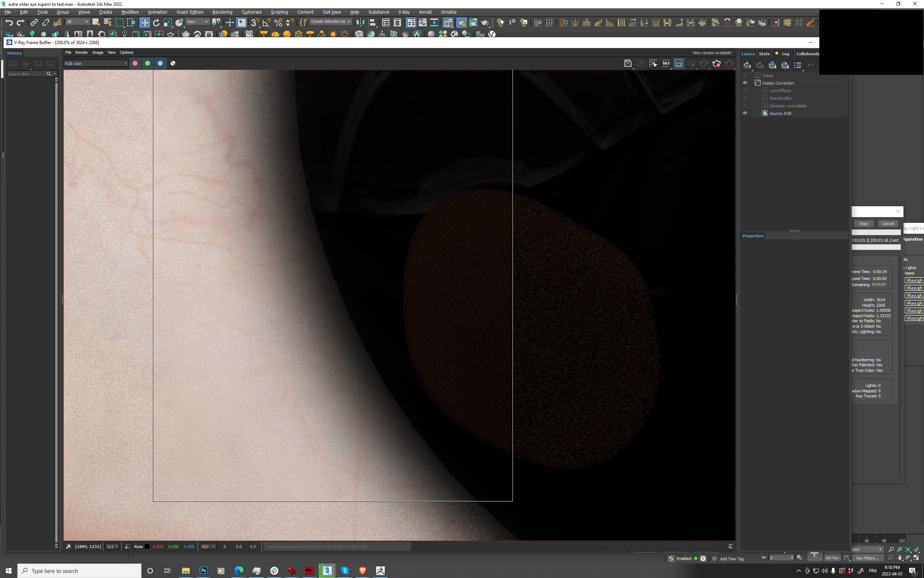The image size is (924, 578).
Task: Open Select by Name list
Action: pyautogui.click(x=108, y=22)
